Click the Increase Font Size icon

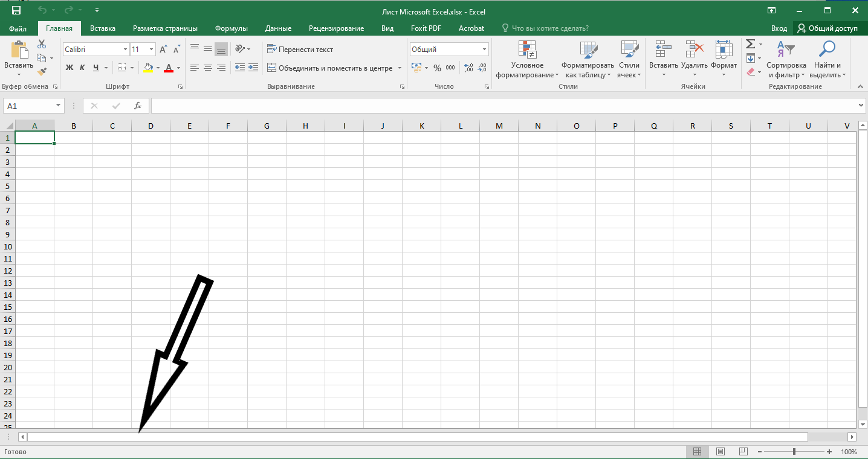coord(163,50)
